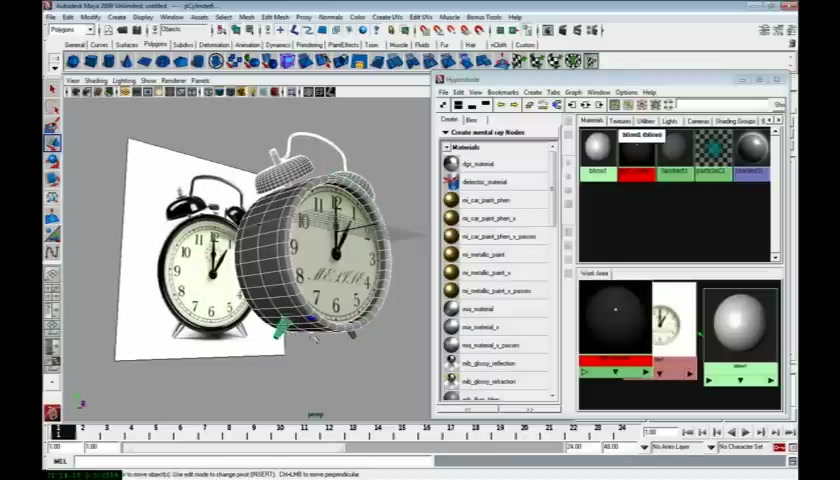Create a polygon plane from the shelf

point(144,61)
